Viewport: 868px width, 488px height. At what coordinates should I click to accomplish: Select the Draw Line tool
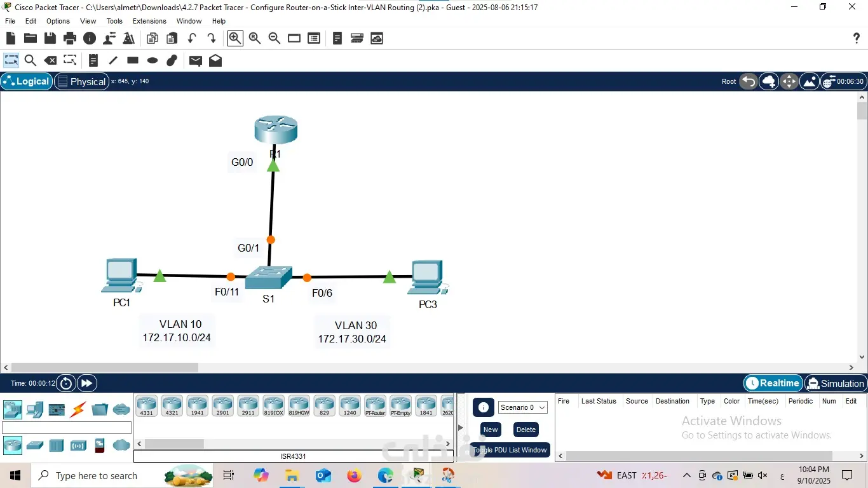[113, 60]
